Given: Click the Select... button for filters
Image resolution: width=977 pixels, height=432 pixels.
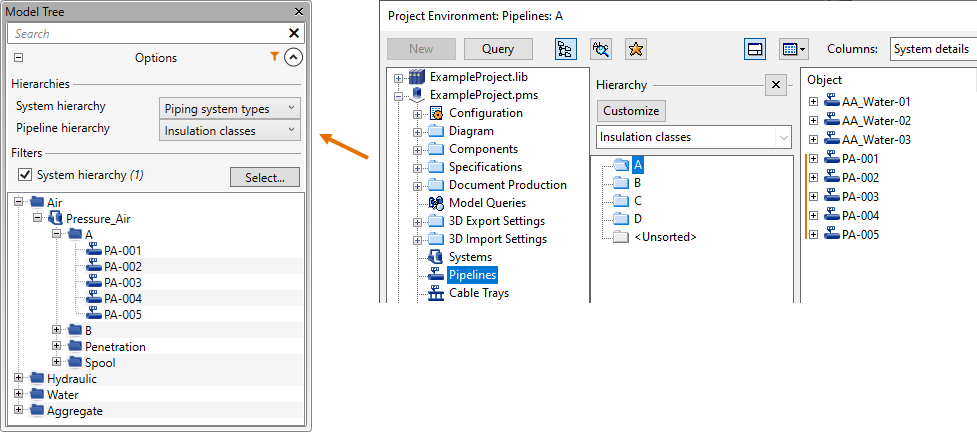Looking at the screenshot, I should (264, 177).
